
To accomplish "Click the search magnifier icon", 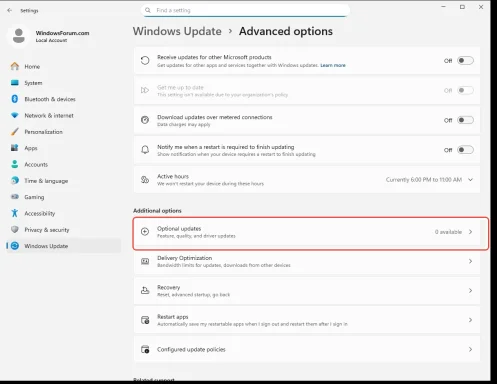I will point(148,10).
